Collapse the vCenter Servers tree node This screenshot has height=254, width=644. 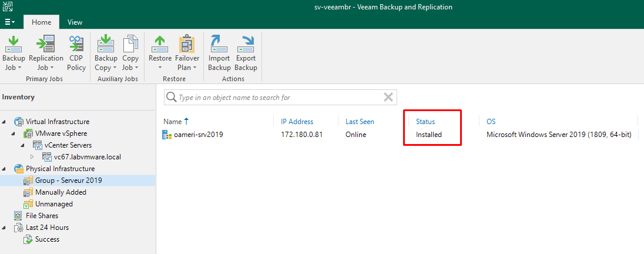(23, 145)
